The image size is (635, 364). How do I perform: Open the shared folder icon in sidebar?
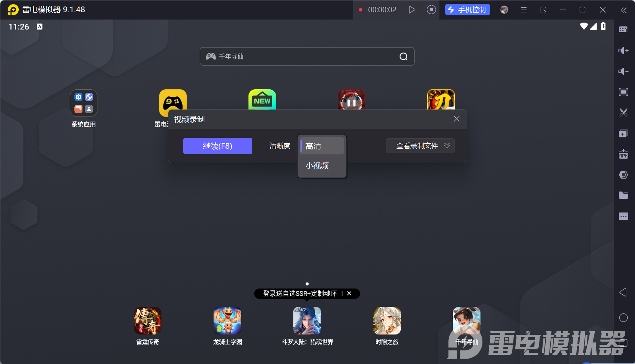[x=623, y=195]
